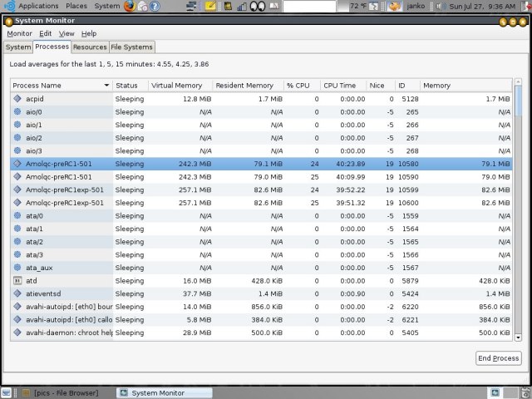Open the Help menu
The image size is (532, 399).
point(89,33)
